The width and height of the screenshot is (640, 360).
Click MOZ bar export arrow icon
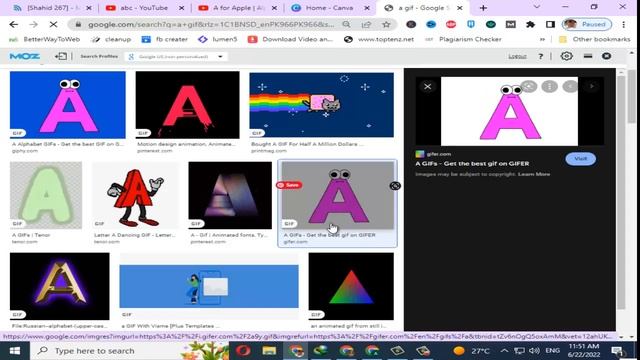tap(61, 56)
